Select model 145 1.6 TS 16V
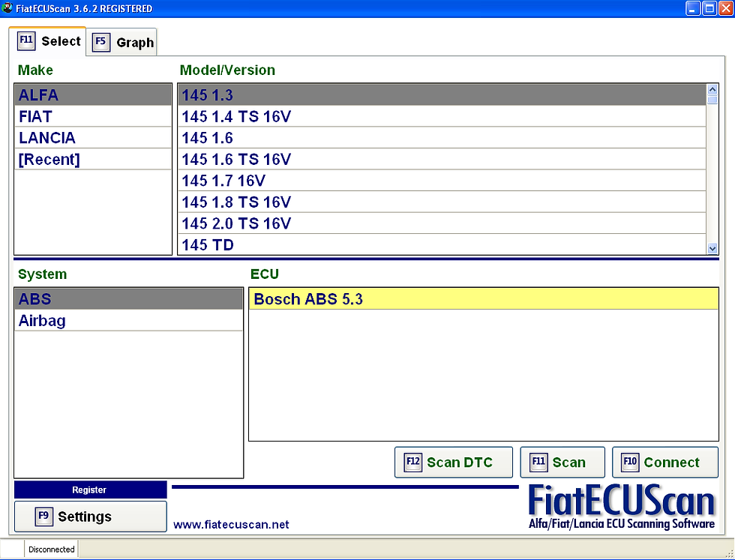The width and height of the screenshot is (735, 560). [x=442, y=160]
